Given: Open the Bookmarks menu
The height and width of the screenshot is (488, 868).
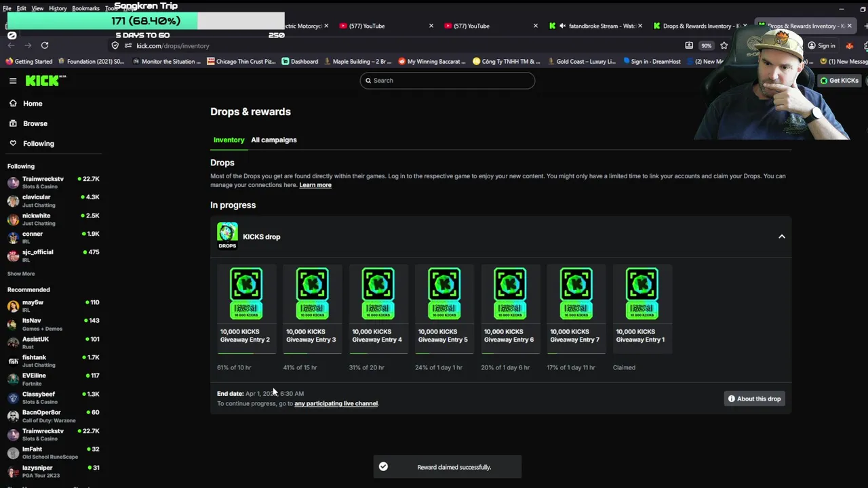Looking at the screenshot, I should tap(85, 8).
